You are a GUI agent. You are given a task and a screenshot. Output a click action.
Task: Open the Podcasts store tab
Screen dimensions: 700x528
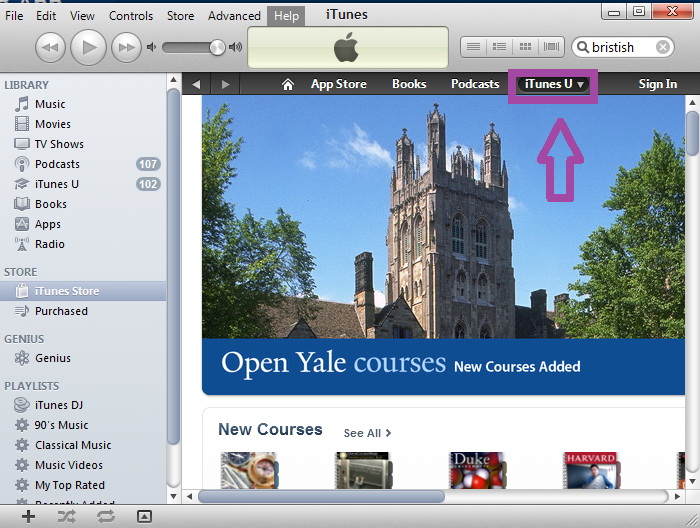(474, 84)
